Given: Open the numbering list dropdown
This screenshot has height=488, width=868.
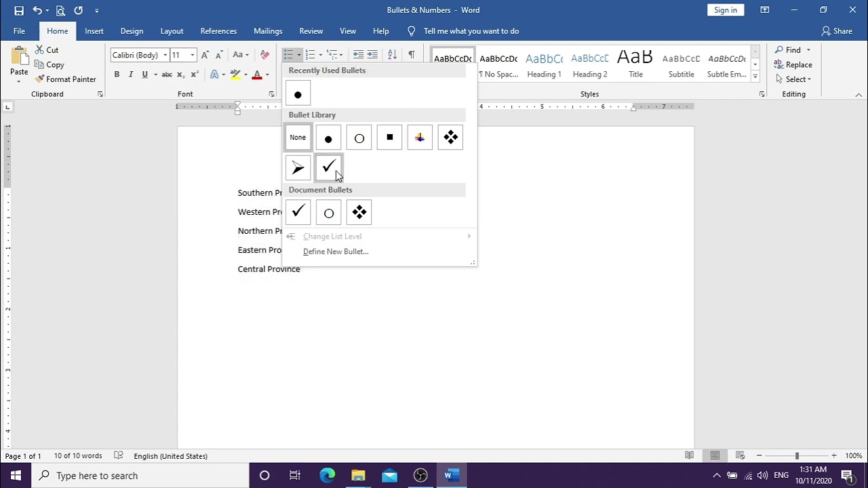Looking at the screenshot, I should point(320,55).
